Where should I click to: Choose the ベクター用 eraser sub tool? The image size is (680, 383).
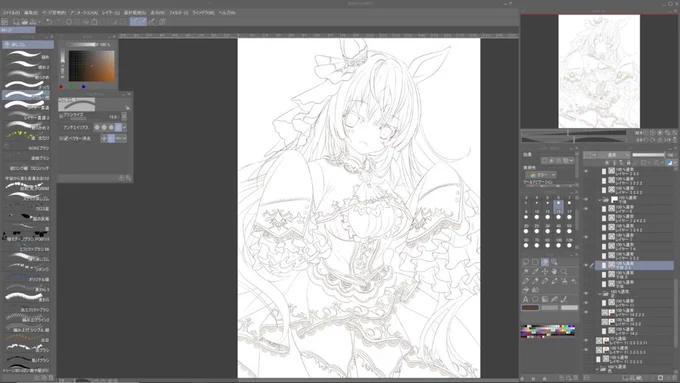pos(27,95)
